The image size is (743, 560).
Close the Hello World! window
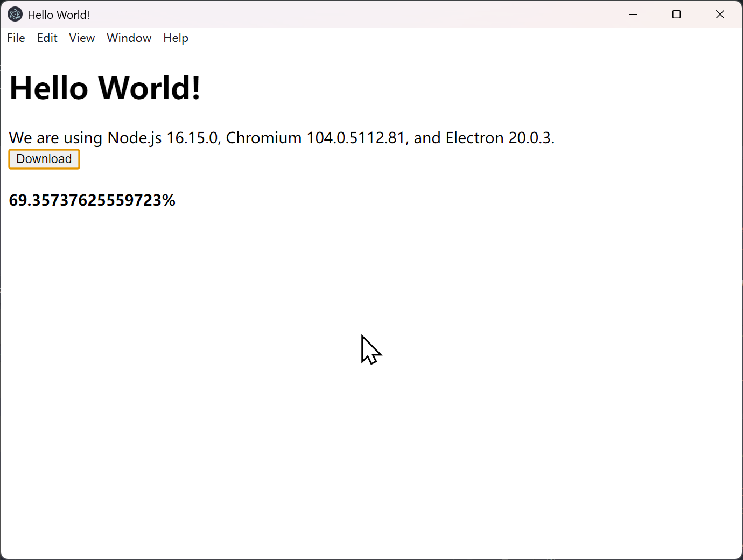[x=720, y=15]
